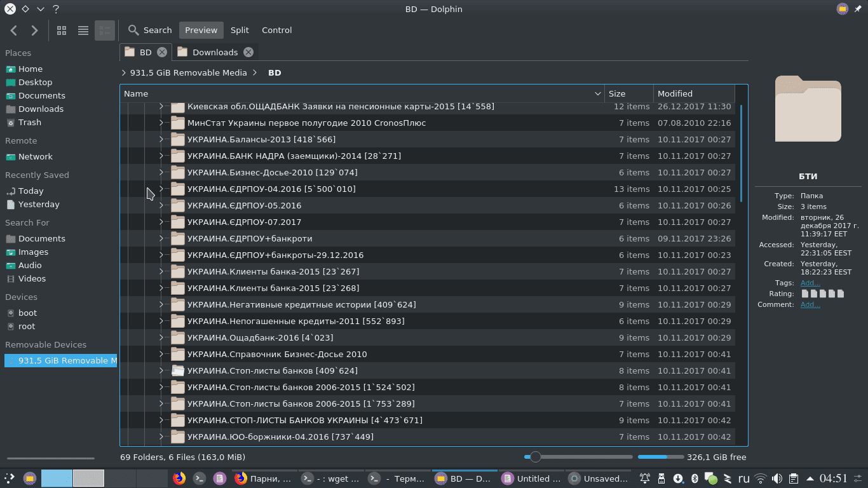868x488 pixels.
Task: Open Documents under Places
Action: tap(41, 95)
